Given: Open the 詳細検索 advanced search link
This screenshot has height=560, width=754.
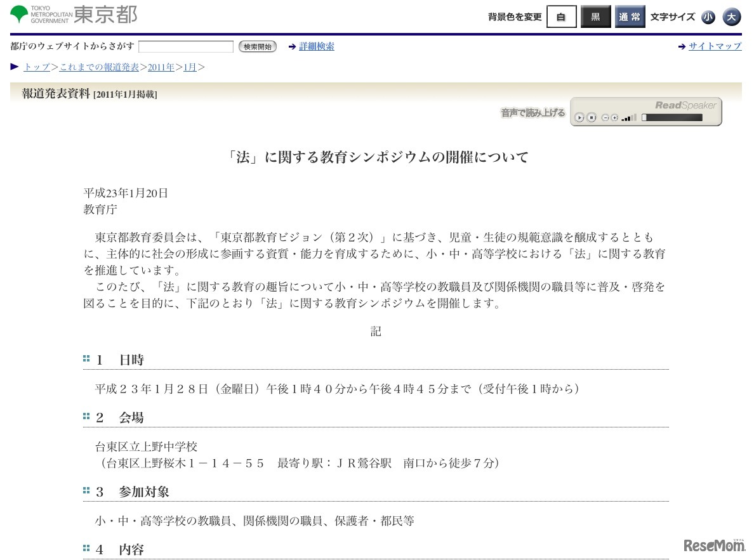Looking at the screenshot, I should [316, 46].
